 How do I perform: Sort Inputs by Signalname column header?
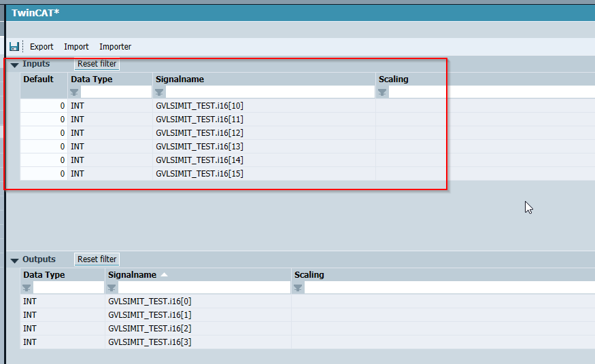pyautogui.click(x=180, y=79)
